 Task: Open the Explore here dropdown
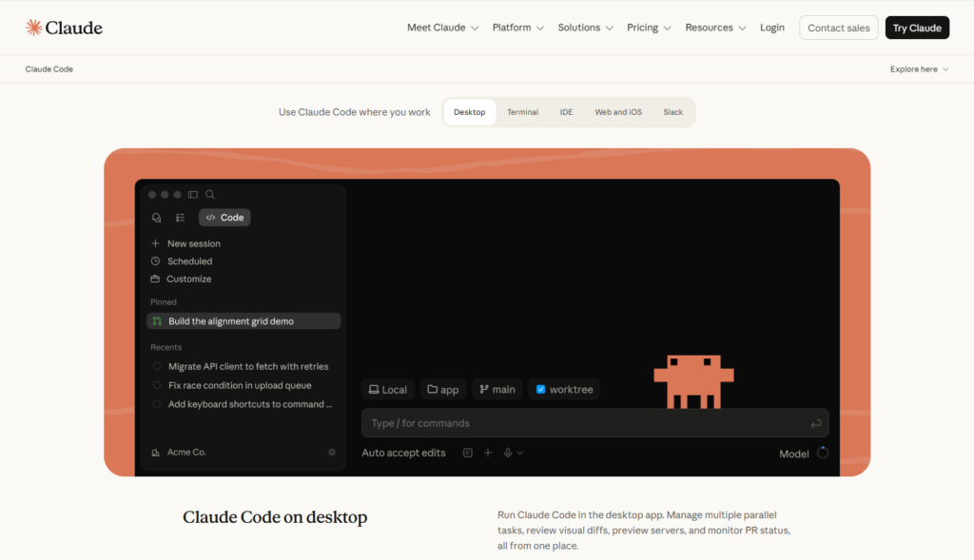tap(920, 68)
